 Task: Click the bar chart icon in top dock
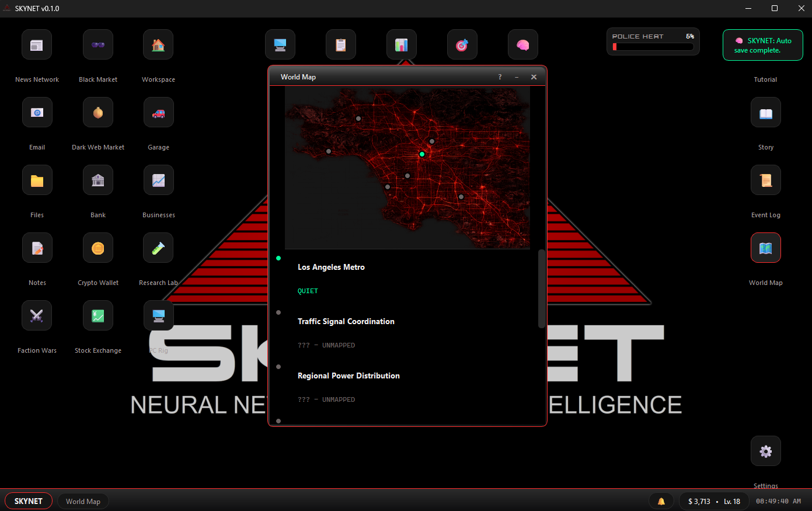402,45
